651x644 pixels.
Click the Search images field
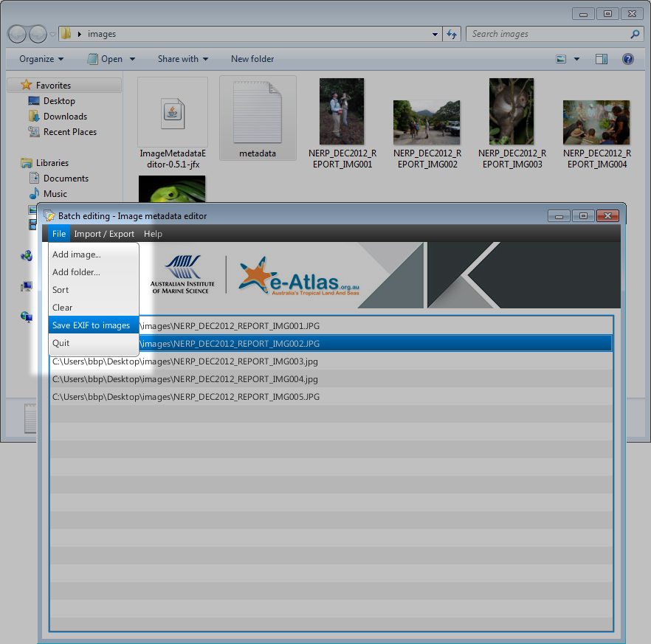tap(548, 34)
